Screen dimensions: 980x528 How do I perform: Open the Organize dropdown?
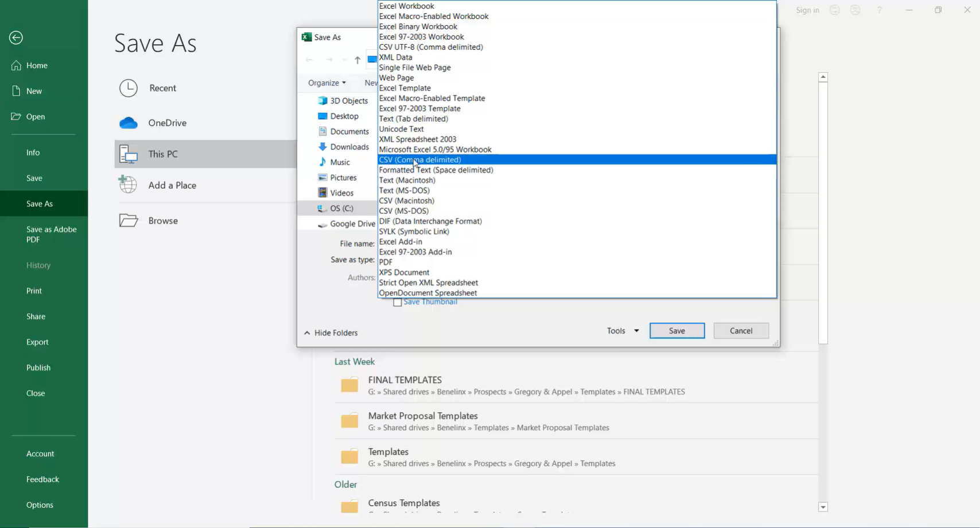point(327,83)
